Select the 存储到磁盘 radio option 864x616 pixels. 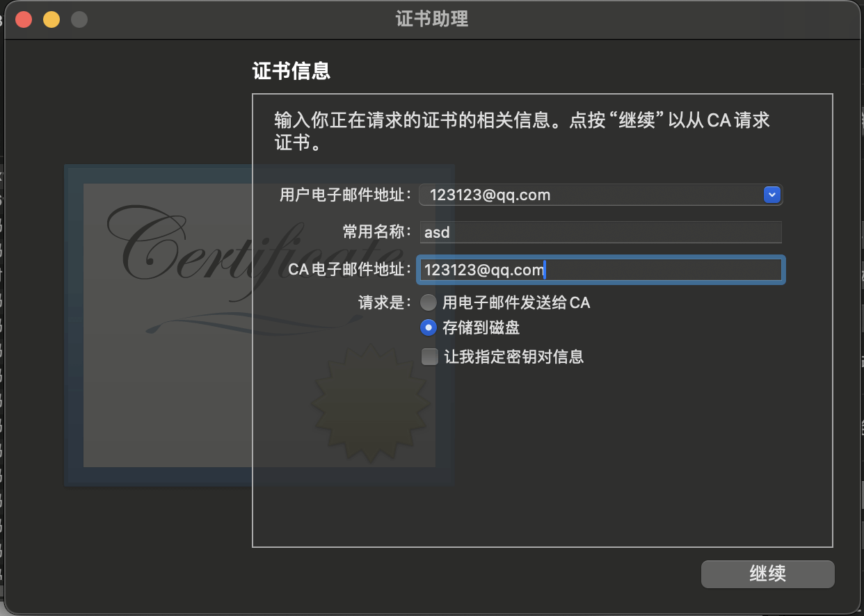[x=429, y=327]
